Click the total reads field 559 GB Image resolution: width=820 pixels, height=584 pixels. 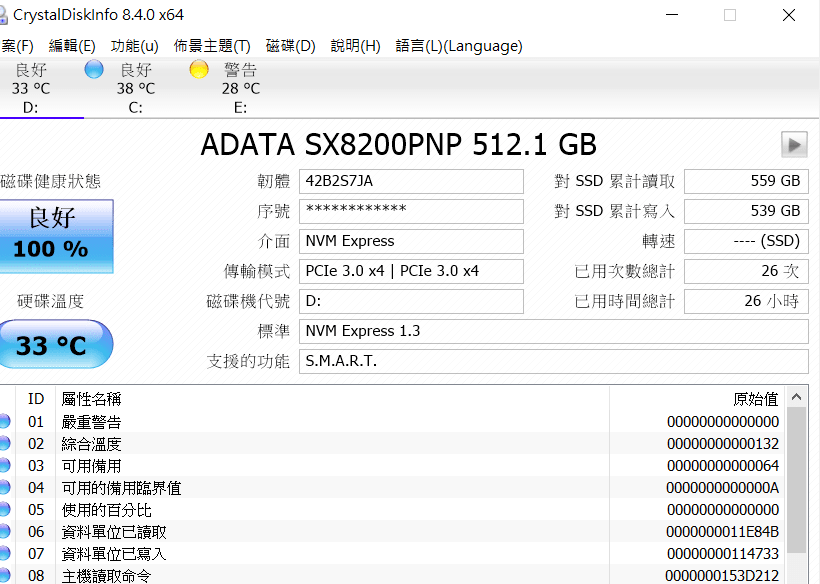tap(746, 181)
